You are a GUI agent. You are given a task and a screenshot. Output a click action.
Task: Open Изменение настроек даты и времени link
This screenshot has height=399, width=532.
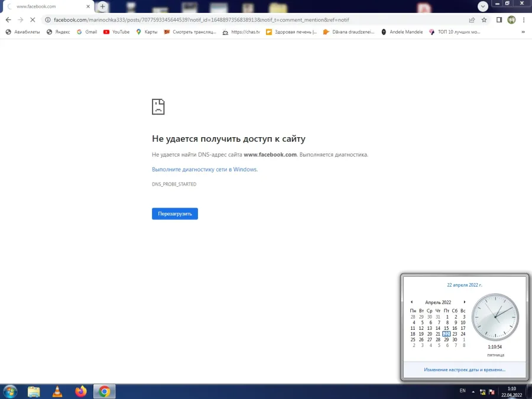[x=465, y=370]
